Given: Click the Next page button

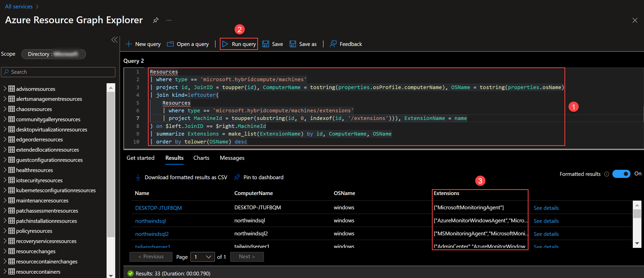Looking at the screenshot, I should point(247,257).
